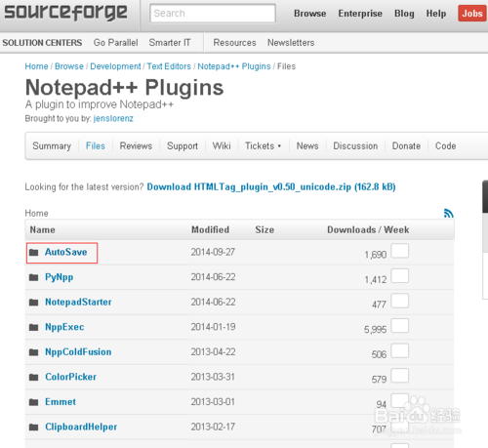The height and width of the screenshot is (448, 488).
Task: Click the AutoSave folder icon
Action: (x=34, y=252)
